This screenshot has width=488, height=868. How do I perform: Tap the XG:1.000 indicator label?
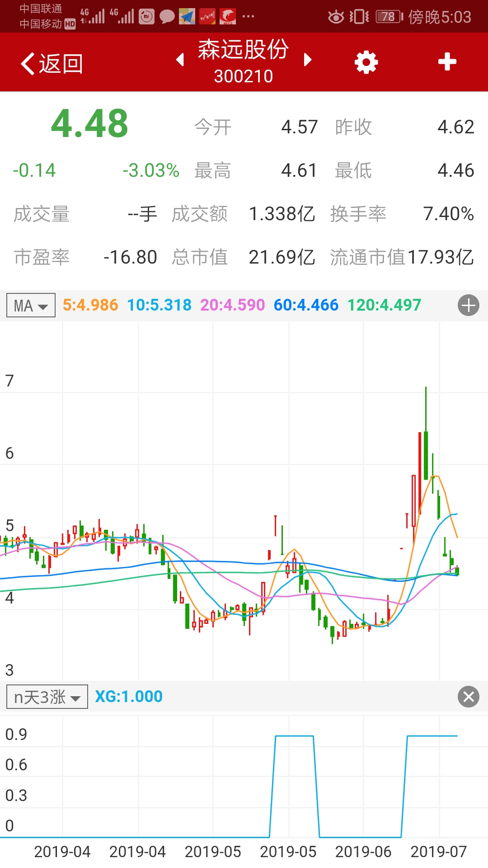pos(129,697)
